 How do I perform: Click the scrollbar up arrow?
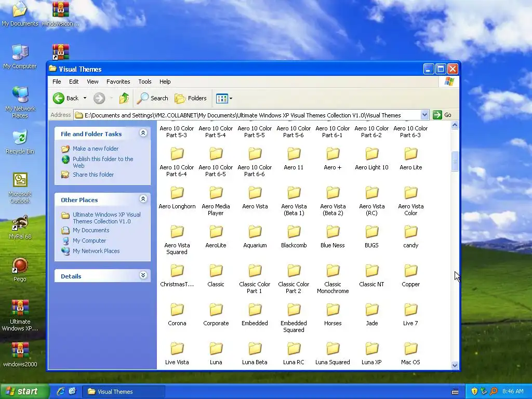point(455,125)
